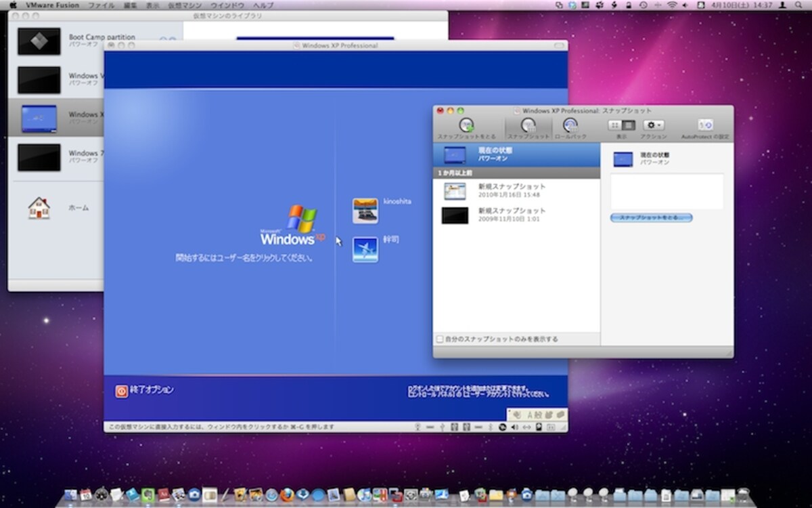The height and width of the screenshot is (508, 812).
Task: Click the Home house icon in library
Action: coord(39,208)
